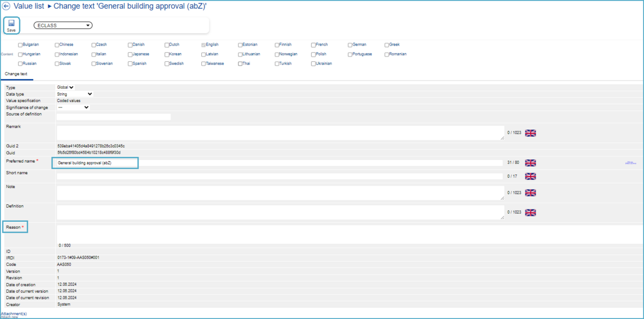Select the French language checkbox

pyautogui.click(x=314, y=45)
